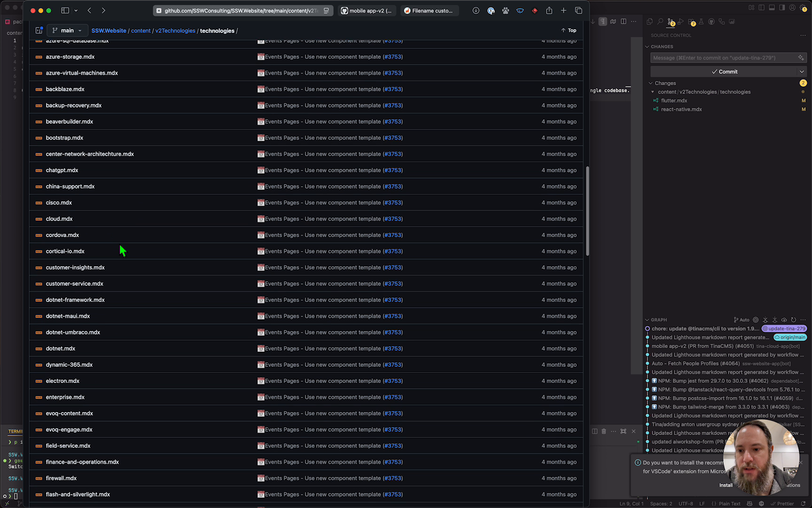
Task: Open backblaze.mdx file
Action: pos(65,89)
